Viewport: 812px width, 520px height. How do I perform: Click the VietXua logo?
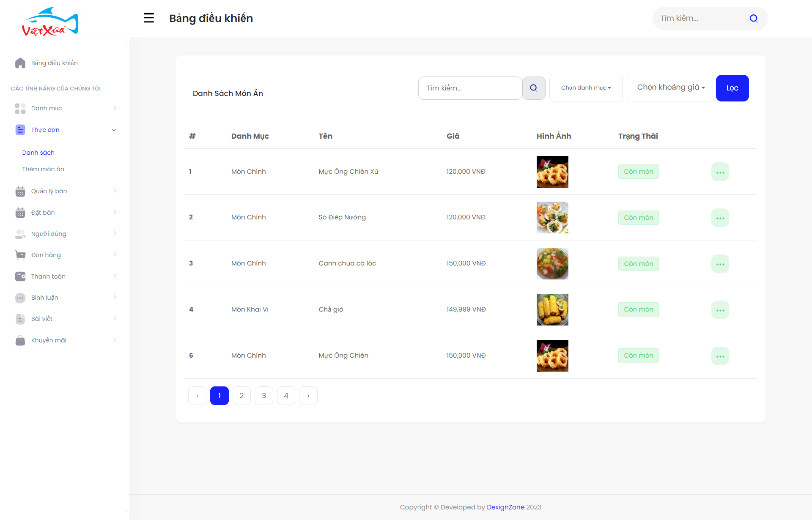[50, 22]
